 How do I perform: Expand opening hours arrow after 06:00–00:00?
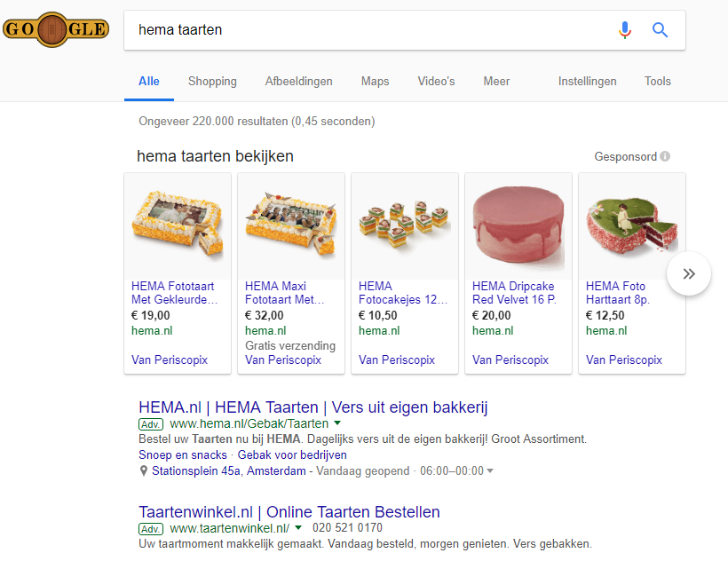point(490,471)
